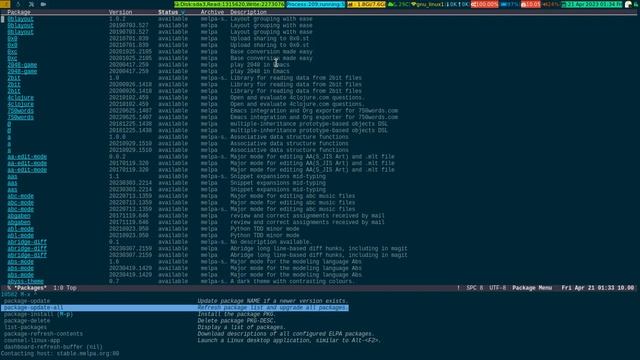
Task: Click the green date and time block
Action: pos(591,4)
